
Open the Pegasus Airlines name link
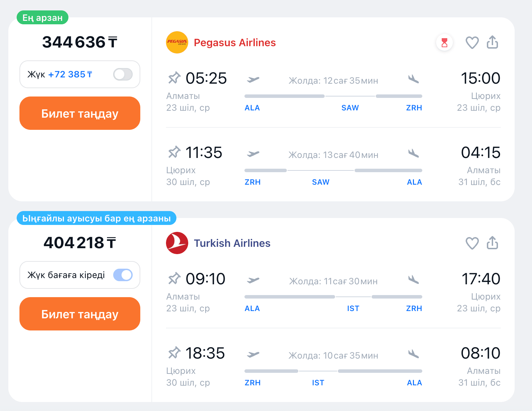(x=235, y=43)
